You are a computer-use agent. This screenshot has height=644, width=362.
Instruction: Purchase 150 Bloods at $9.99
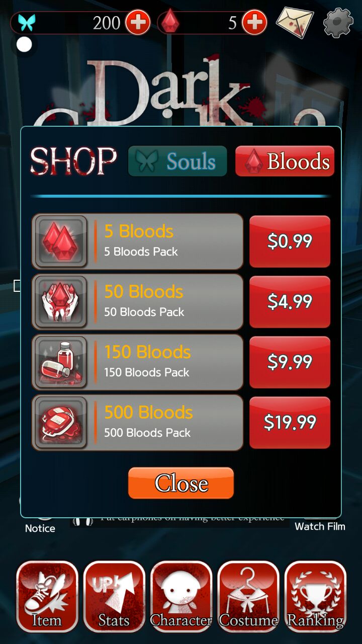click(x=290, y=362)
